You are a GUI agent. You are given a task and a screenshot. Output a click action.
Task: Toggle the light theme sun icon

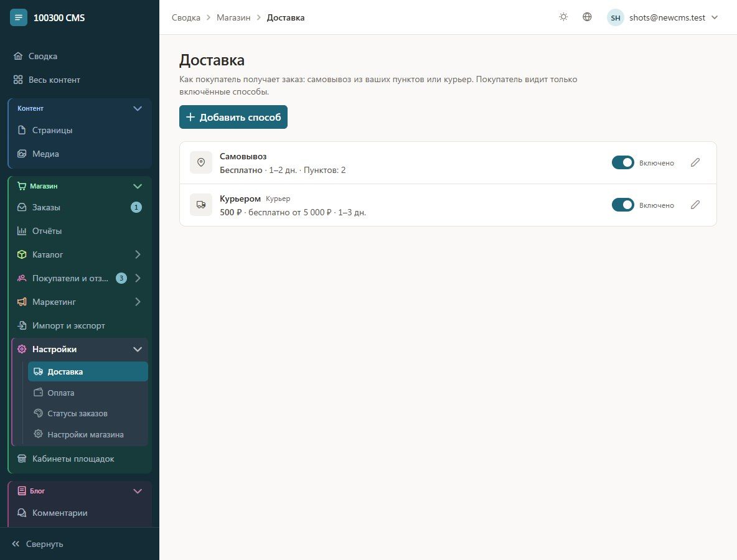(563, 17)
